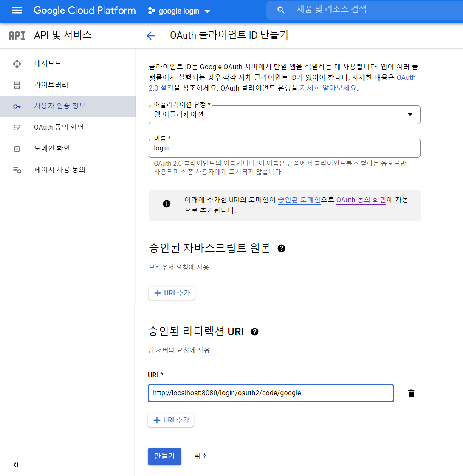The width and height of the screenshot is (463, 476).
Task: Click help icon beside 승인된 리디렉션 URI
Action: (x=254, y=332)
